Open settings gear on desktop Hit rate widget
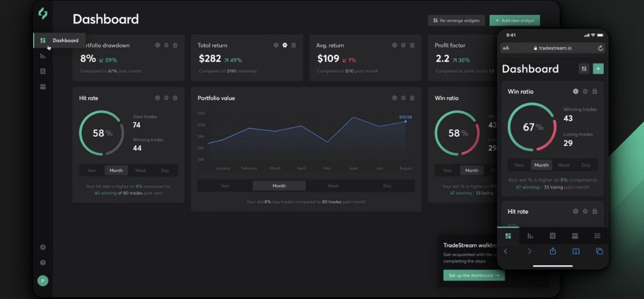This screenshot has width=644, height=299. pyautogui.click(x=166, y=98)
